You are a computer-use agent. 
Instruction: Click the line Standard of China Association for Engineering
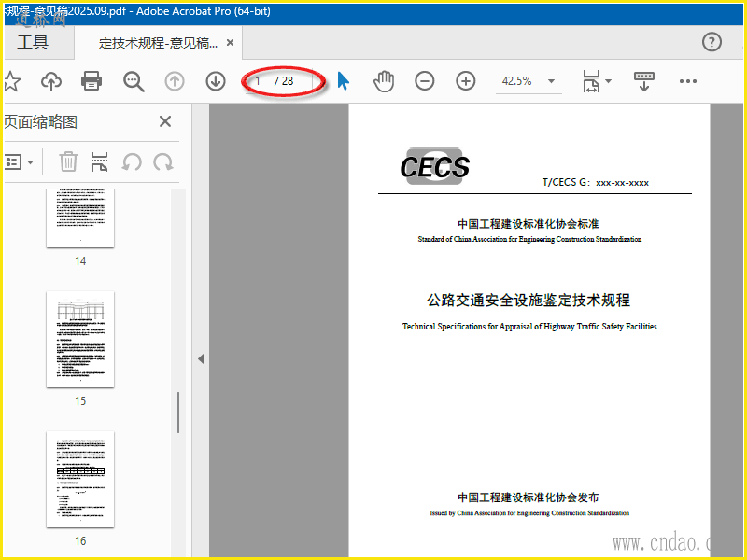click(x=529, y=239)
